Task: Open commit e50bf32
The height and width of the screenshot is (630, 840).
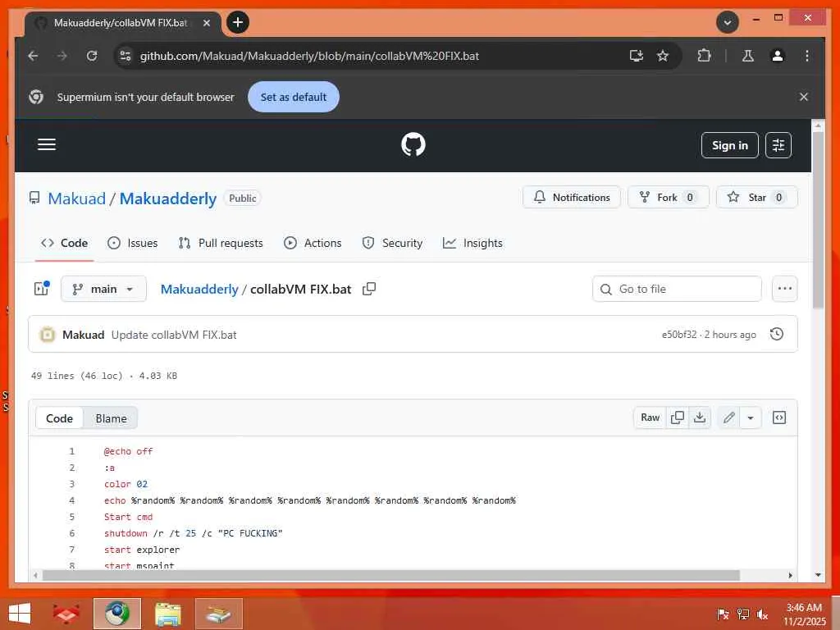Action: coord(678,335)
